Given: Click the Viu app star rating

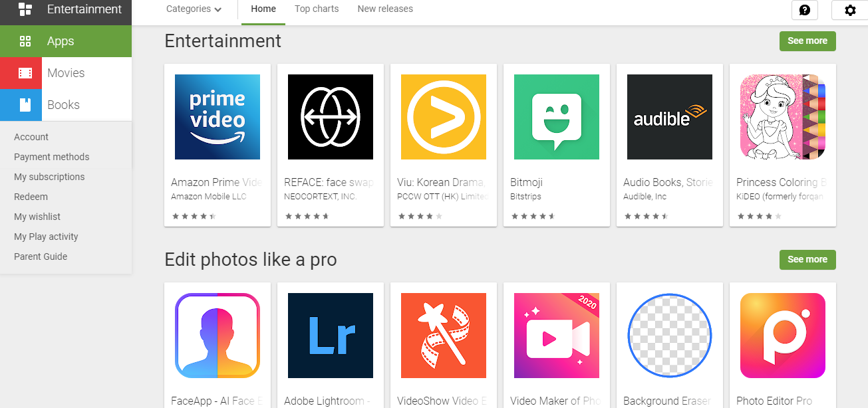Looking at the screenshot, I should point(420,216).
